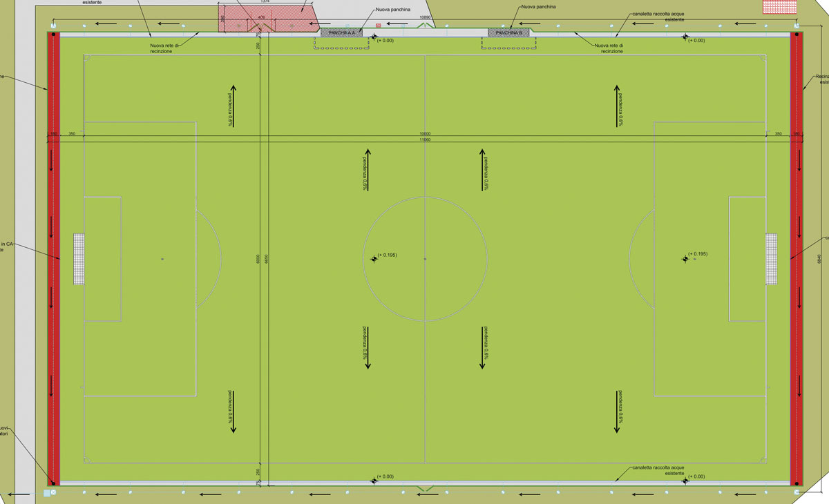Select the right goal net hatch
Image resolution: width=829 pixels, height=504 pixels.
coord(771,259)
